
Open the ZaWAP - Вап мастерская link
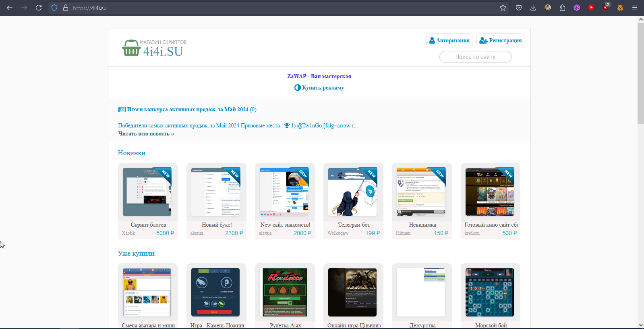coord(319,76)
